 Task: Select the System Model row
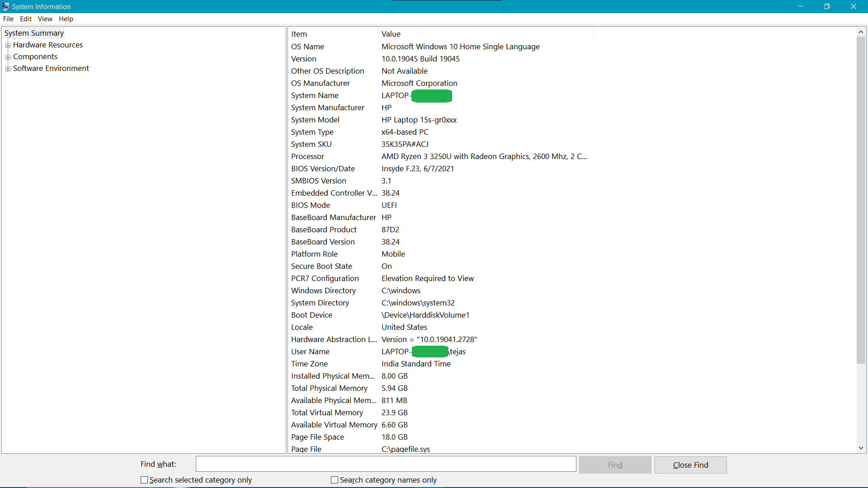click(x=441, y=120)
